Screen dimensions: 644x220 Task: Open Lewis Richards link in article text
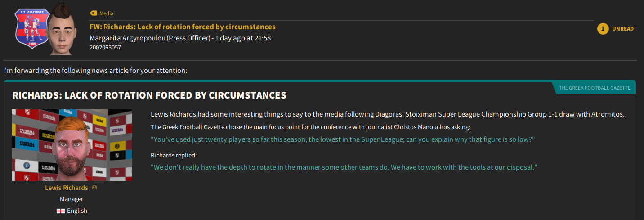173,114
